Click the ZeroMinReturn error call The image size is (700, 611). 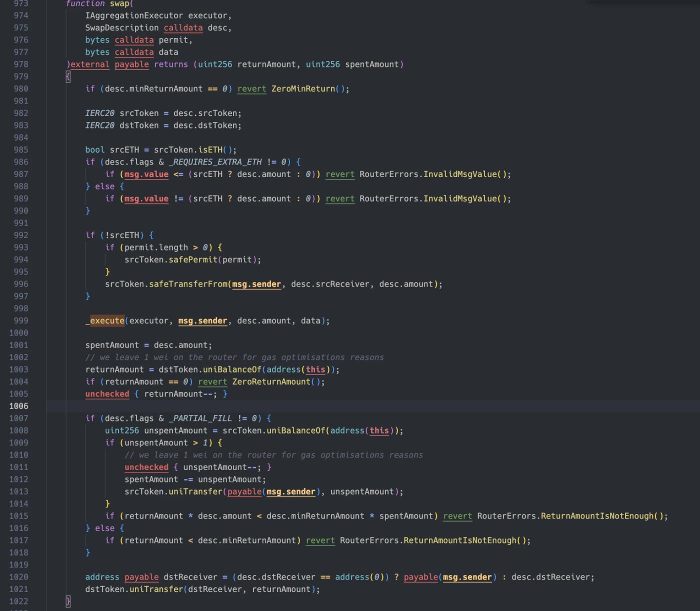(303, 88)
